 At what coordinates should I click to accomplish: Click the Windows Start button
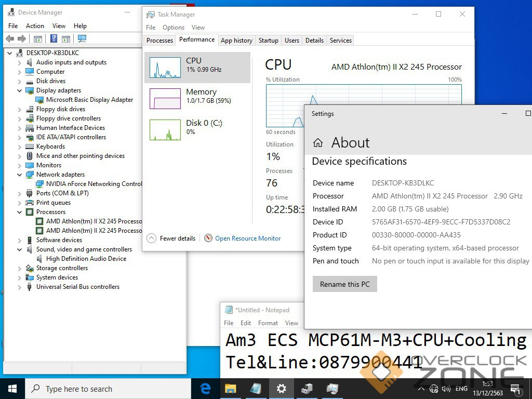pos(12,389)
